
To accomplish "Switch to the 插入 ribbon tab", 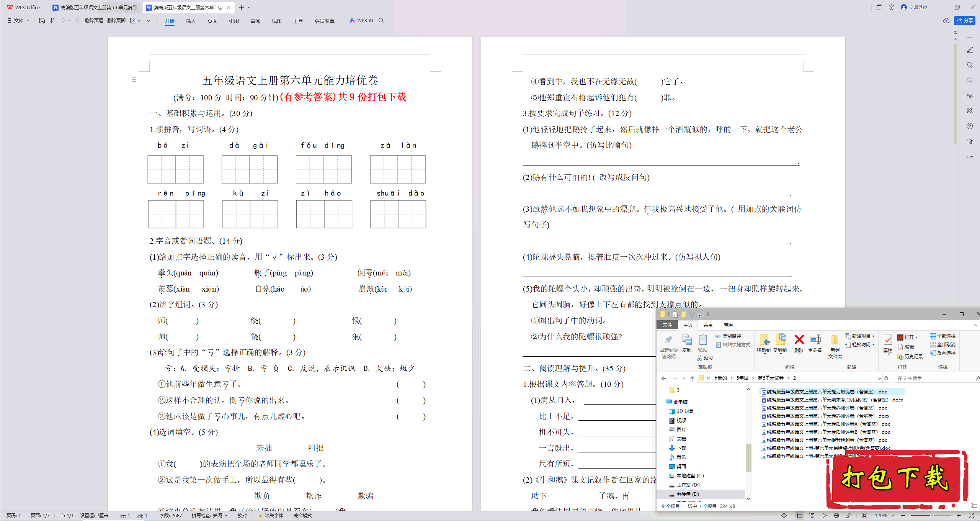I will pyautogui.click(x=191, y=21).
